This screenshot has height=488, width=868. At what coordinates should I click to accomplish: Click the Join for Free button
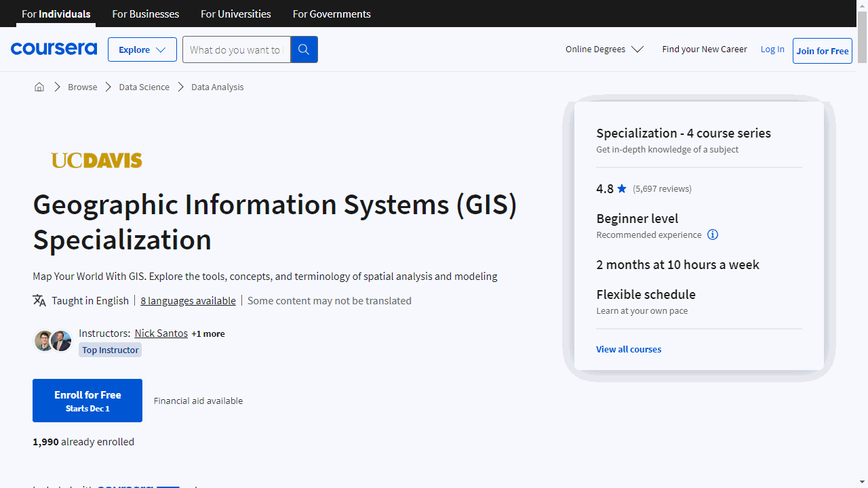(823, 51)
